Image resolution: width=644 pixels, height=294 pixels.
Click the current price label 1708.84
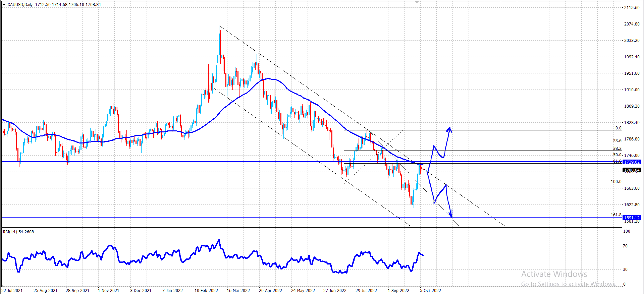[632, 170]
